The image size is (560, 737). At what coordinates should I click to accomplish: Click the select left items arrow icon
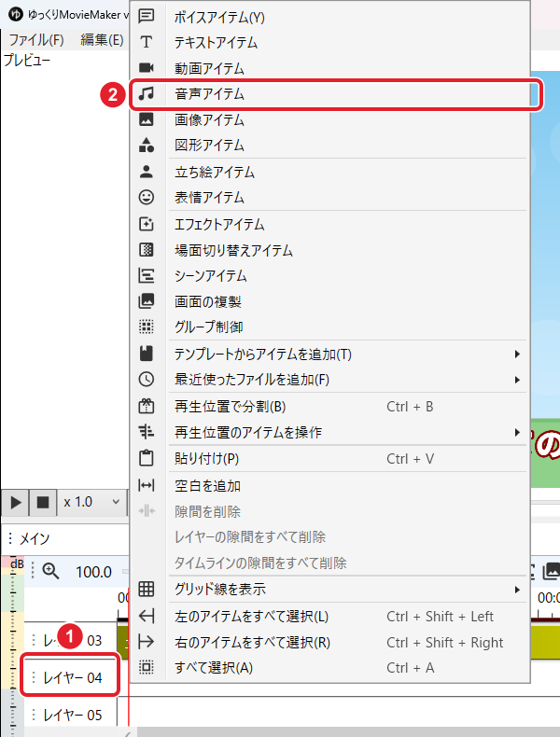click(x=147, y=616)
